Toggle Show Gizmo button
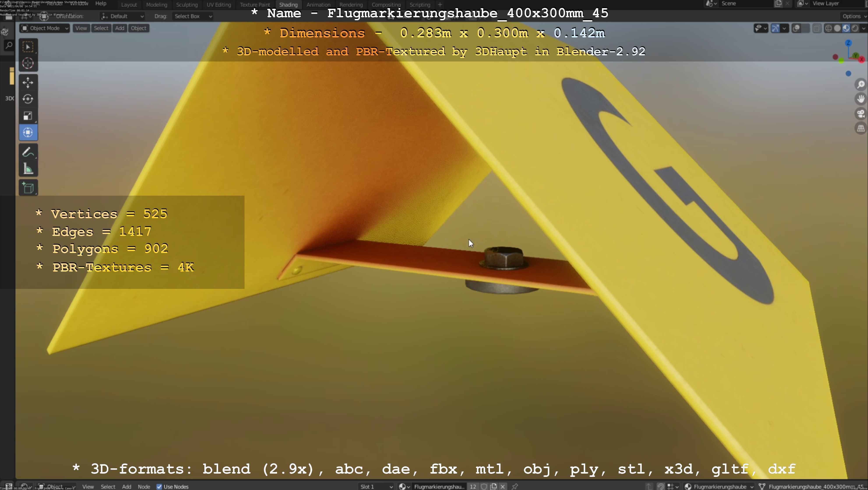The height and width of the screenshot is (490, 868). click(775, 28)
